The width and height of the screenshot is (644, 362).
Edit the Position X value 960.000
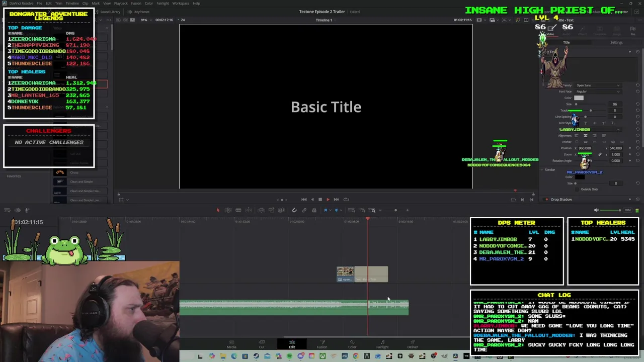(585, 148)
